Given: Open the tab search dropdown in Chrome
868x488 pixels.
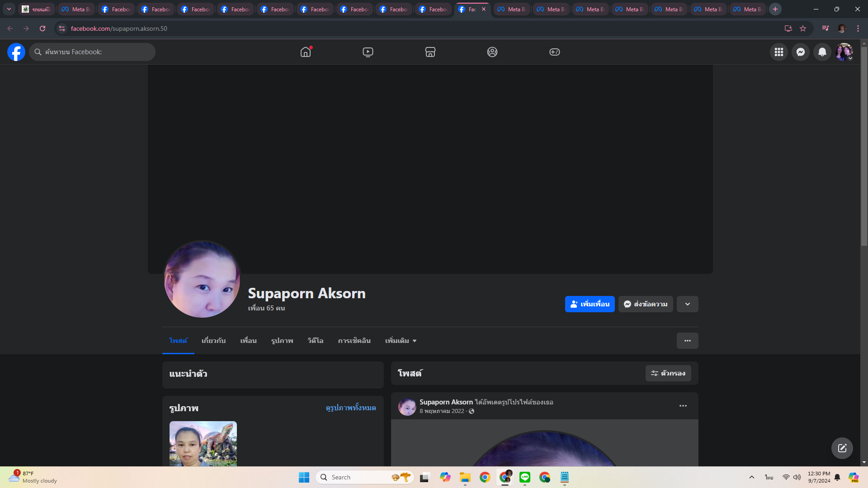Looking at the screenshot, I should click(9, 9).
